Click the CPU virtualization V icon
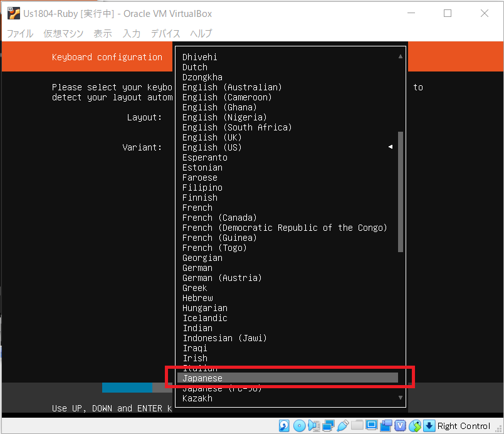The height and width of the screenshot is (434, 504). click(400, 426)
